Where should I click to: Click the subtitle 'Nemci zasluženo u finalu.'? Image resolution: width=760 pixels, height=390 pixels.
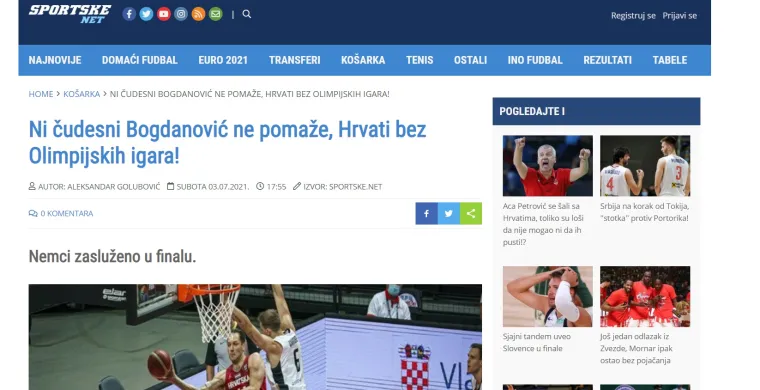point(112,257)
